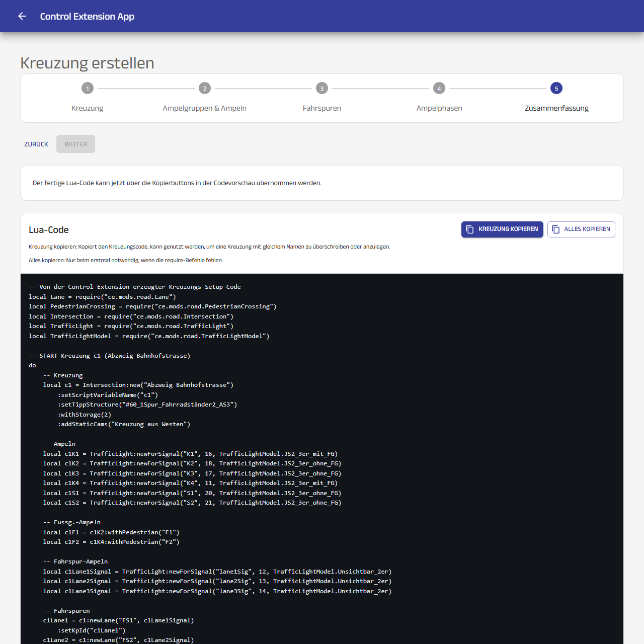Click step 3 circle icon
644x644 pixels.
coord(322,89)
